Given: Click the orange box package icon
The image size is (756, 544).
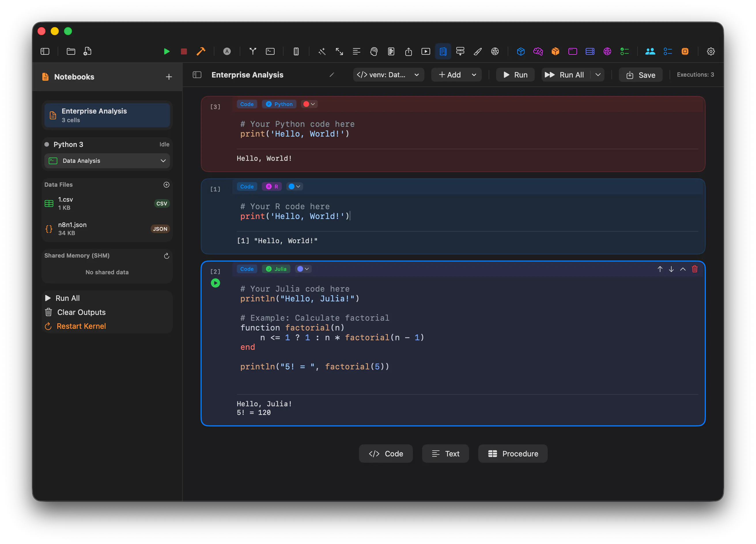Looking at the screenshot, I should coord(555,51).
